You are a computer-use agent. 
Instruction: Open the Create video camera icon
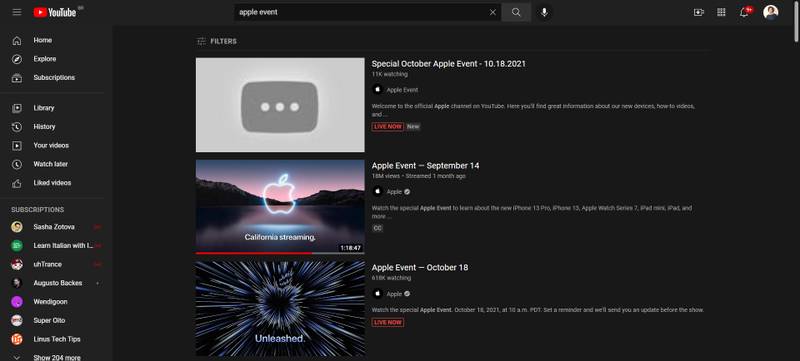click(698, 12)
